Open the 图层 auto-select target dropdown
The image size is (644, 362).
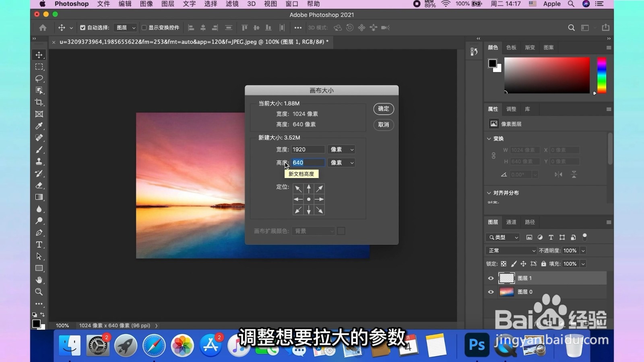(x=125, y=28)
